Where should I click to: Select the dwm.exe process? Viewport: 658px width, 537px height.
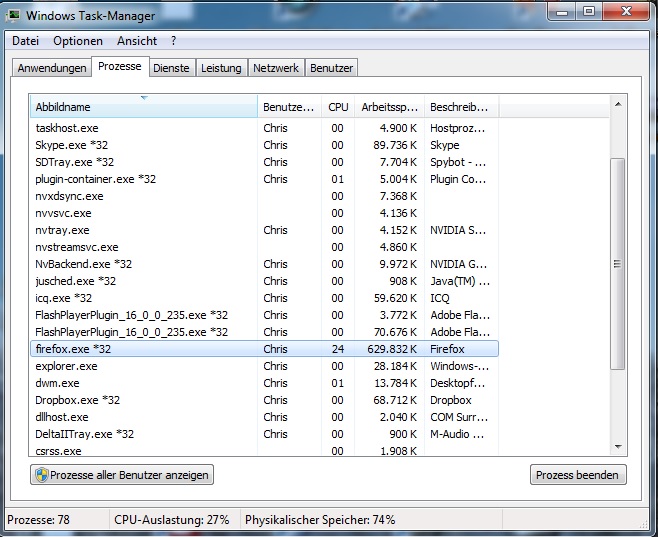point(264,383)
